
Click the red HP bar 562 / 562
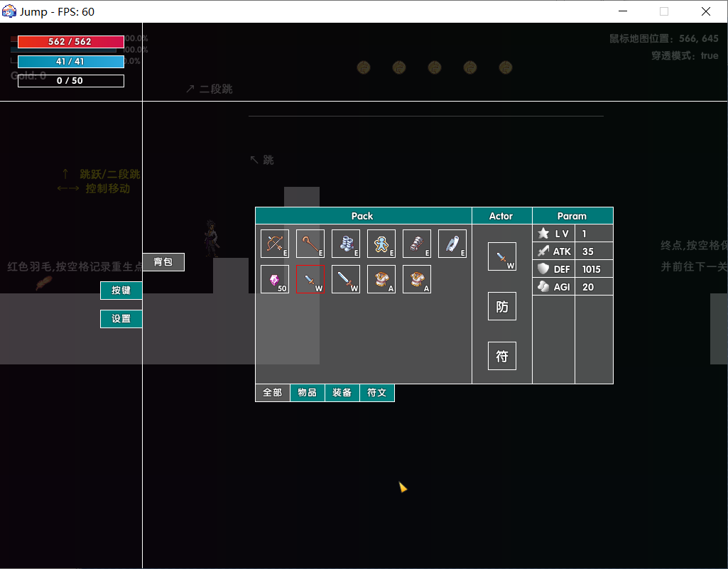tap(71, 42)
